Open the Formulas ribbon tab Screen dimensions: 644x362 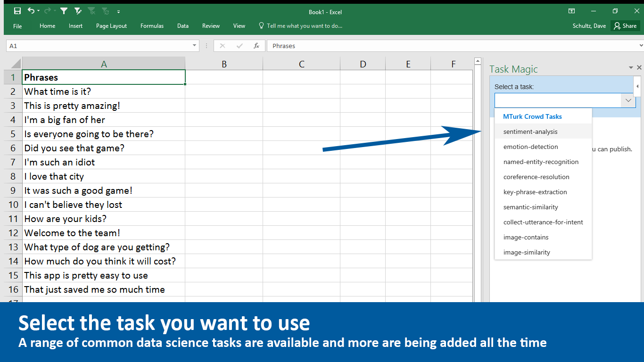tap(152, 26)
